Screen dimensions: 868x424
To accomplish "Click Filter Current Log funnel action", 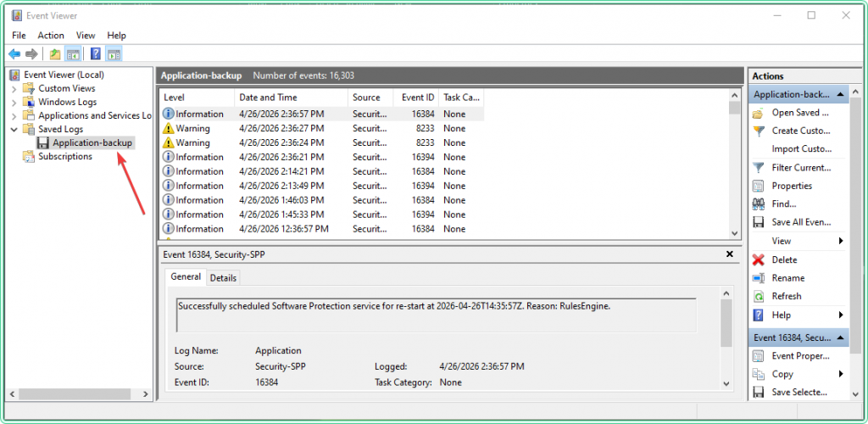I will click(x=800, y=168).
